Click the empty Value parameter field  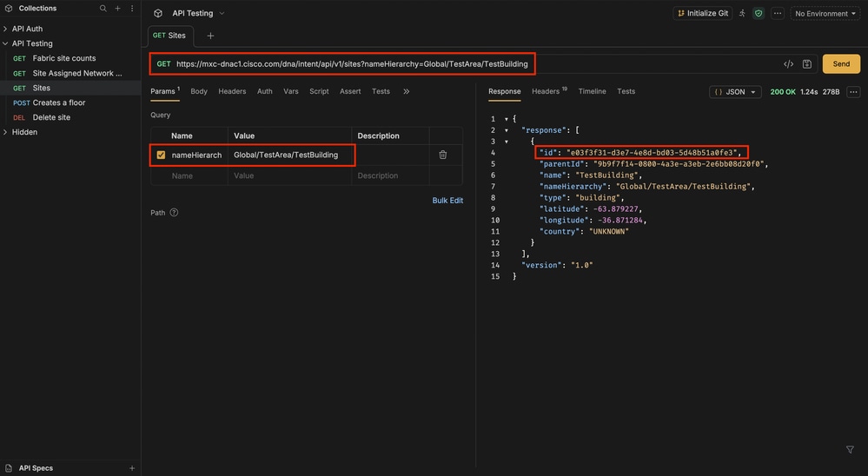coord(289,176)
